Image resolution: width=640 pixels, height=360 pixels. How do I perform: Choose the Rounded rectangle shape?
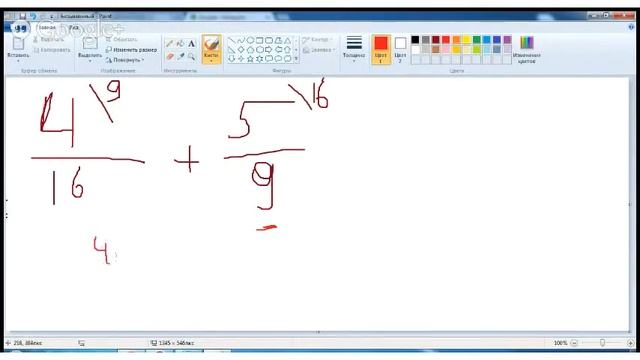(269, 40)
